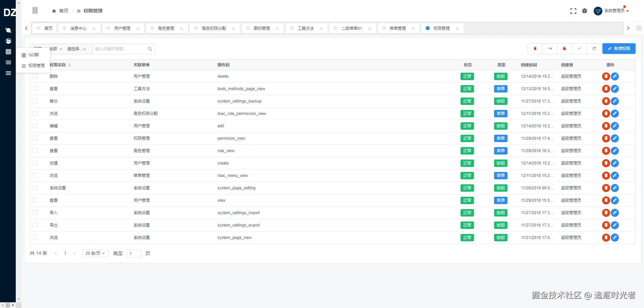Click the red hand disable toolbar icon
Viewport: 644px width, 308px height.
(565, 49)
